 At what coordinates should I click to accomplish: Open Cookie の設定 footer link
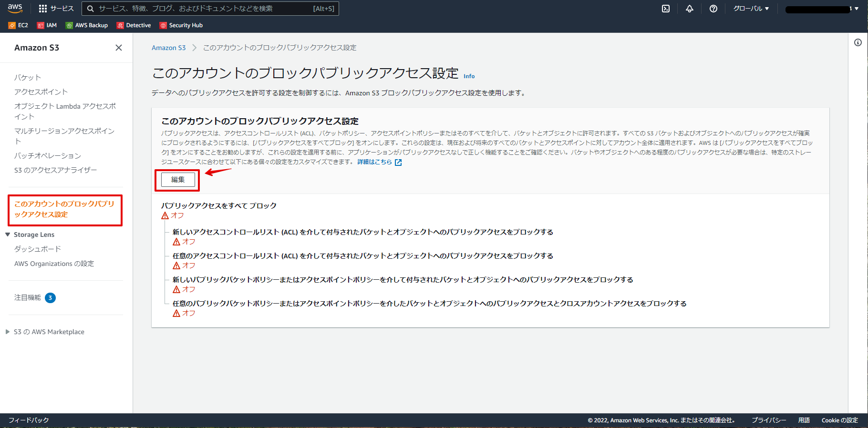coord(839,420)
